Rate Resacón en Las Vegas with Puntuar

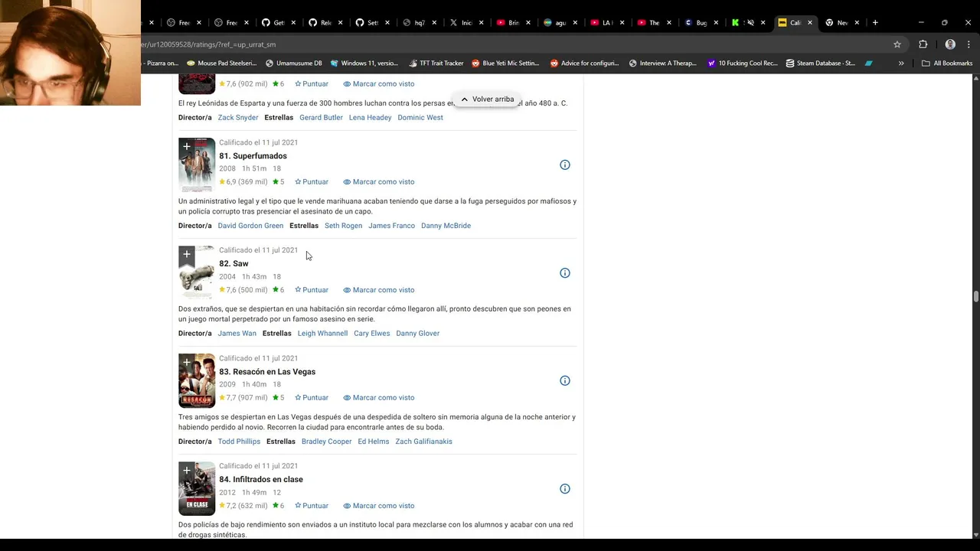(x=312, y=398)
